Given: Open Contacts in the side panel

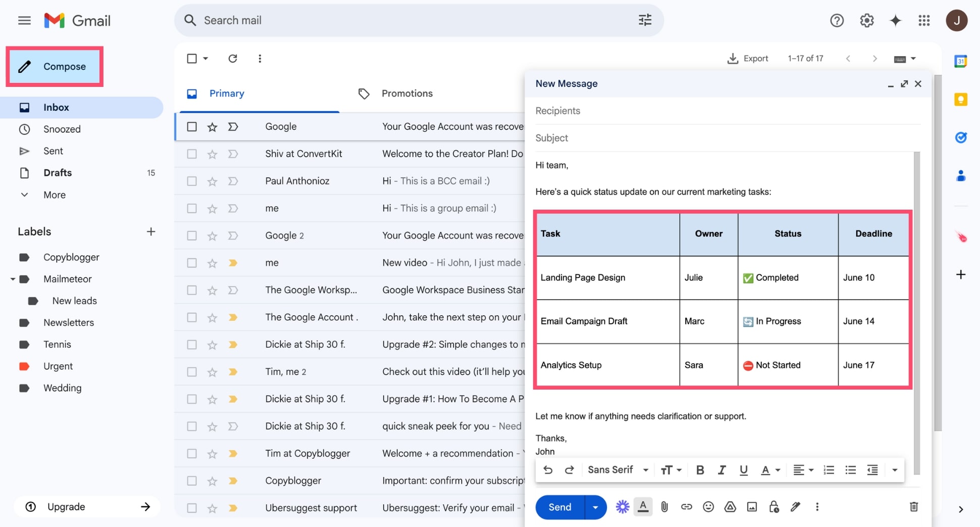Looking at the screenshot, I should pyautogui.click(x=960, y=175).
